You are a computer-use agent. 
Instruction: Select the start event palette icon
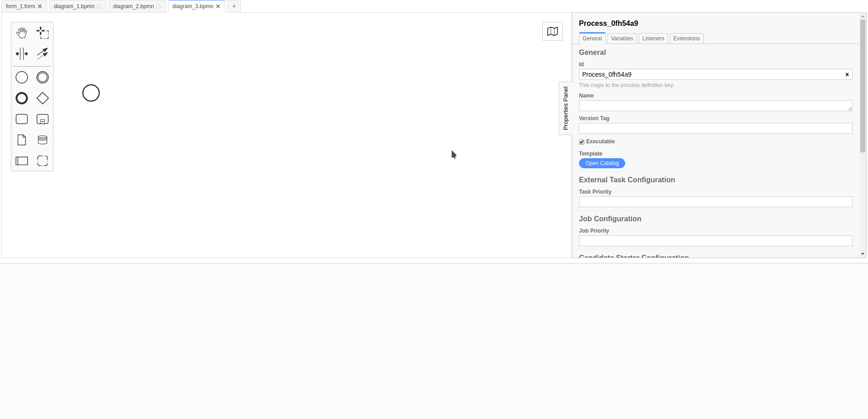22,77
